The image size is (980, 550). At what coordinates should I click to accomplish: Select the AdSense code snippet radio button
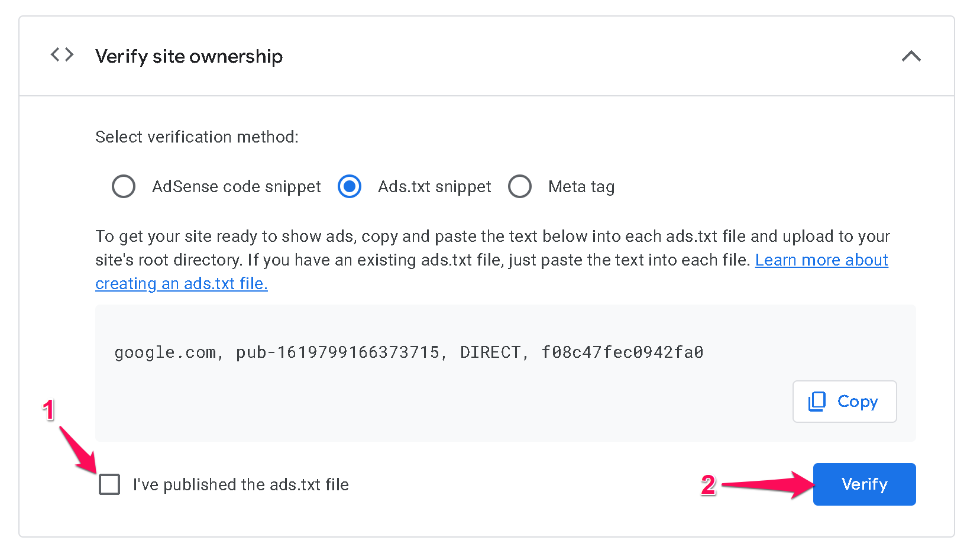click(x=124, y=186)
